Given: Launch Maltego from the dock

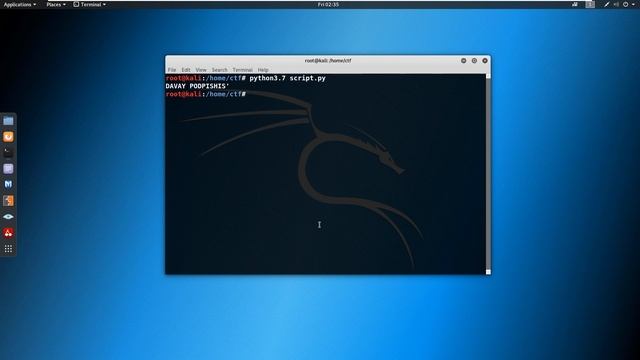Looking at the screenshot, I should click(8, 184).
